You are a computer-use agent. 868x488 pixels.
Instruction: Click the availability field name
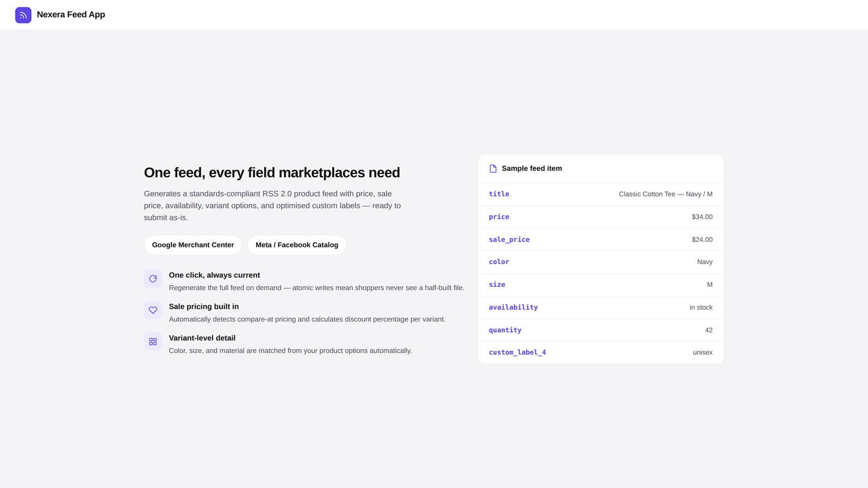pyautogui.click(x=513, y=307)
